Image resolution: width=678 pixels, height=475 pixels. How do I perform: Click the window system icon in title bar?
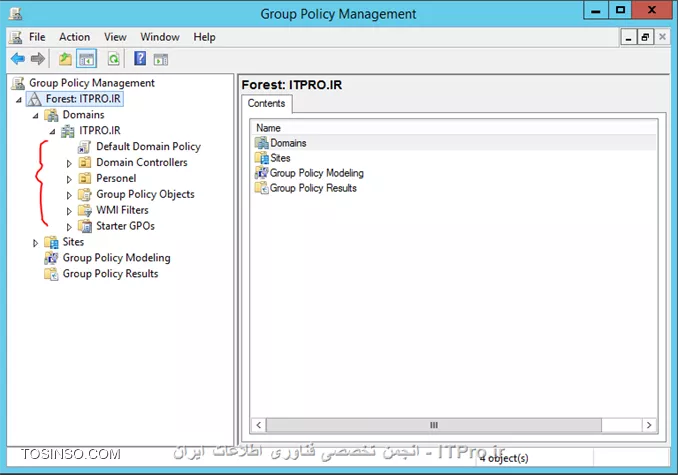point(16,14)
